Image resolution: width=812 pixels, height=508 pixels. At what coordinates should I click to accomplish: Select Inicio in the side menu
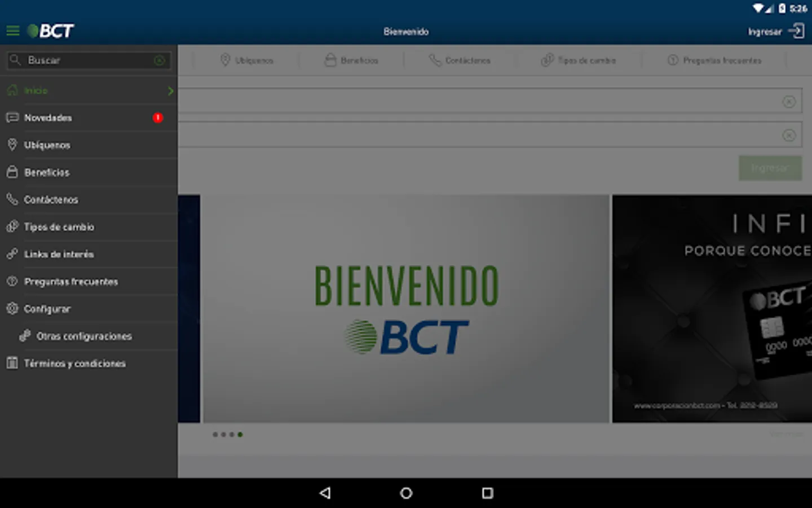[x=89, y=90]
